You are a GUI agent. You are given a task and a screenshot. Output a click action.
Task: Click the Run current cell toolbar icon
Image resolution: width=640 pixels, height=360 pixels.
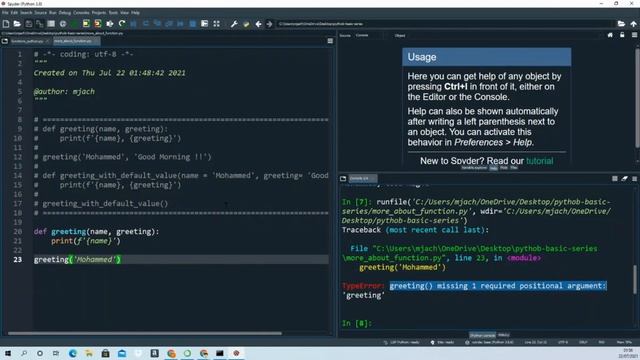(86, 24)
